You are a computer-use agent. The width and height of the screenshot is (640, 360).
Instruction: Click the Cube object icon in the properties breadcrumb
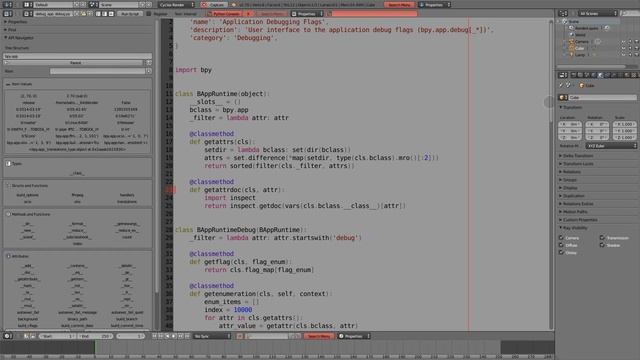click(x=581, y=86)
